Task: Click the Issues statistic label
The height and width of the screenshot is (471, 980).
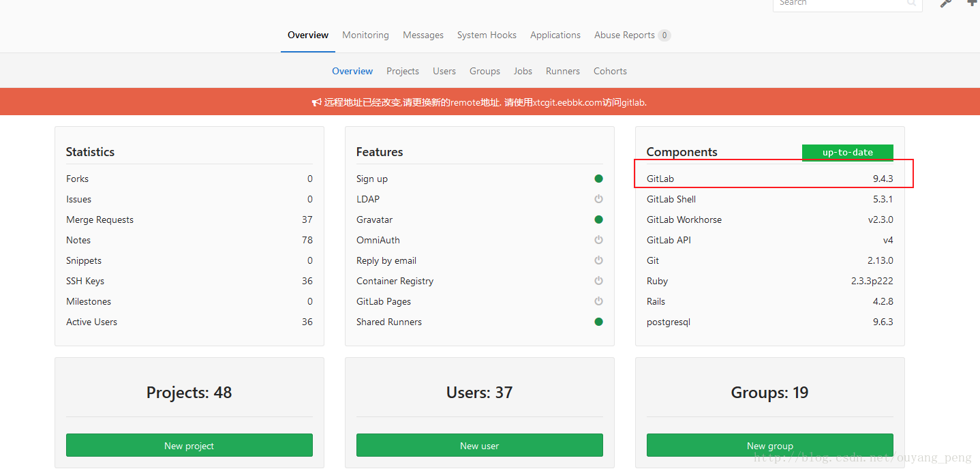Action: (x=79, y=199)
